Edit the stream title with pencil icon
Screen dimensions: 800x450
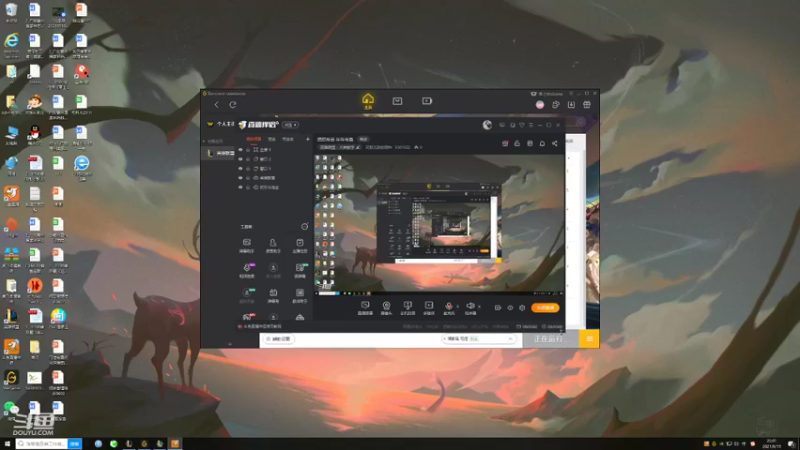click(358, 147)
